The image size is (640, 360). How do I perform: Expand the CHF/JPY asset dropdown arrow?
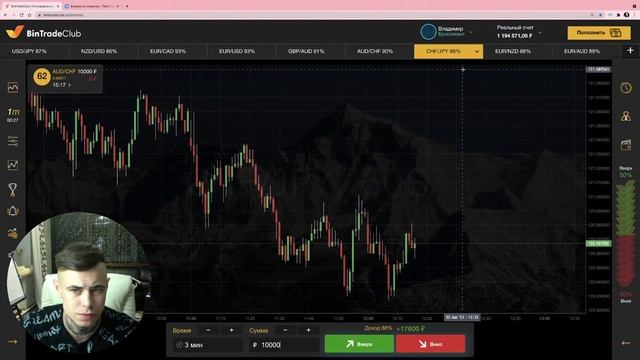click(476, 51)
